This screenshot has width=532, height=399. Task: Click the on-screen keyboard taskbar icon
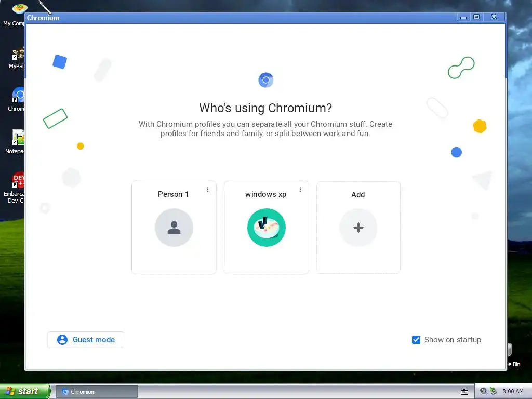[x=464, y=392]
